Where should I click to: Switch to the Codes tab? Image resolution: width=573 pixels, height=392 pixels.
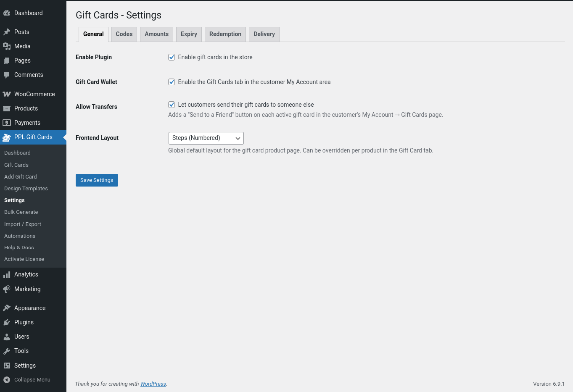pyautogui.click(x=124, y=34)
